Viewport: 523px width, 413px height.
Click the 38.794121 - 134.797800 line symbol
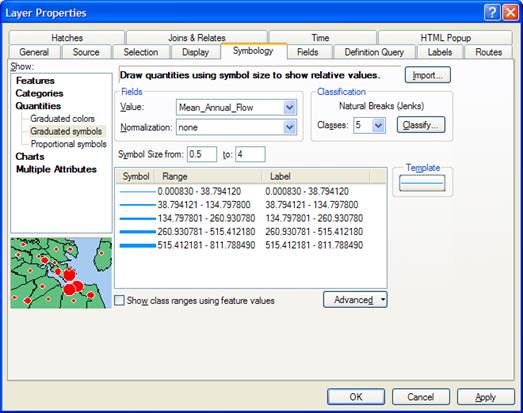click(137, 205)
